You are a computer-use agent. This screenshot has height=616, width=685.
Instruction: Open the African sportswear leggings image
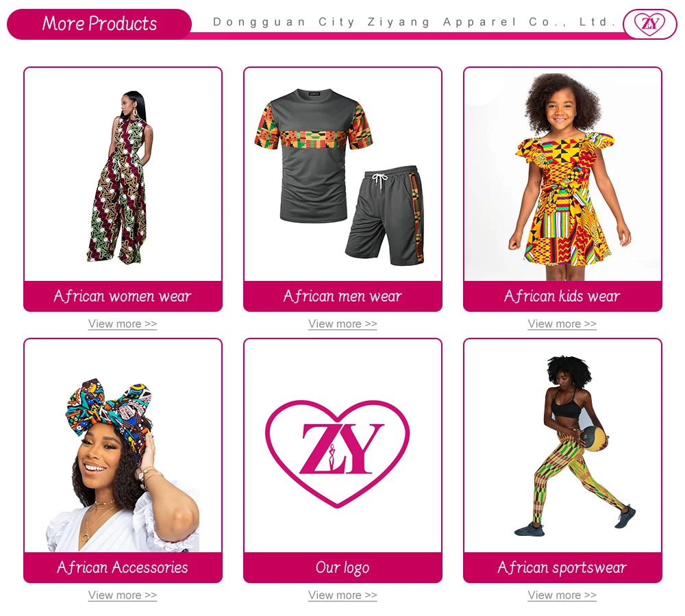pyautogui.click(x=562, y=445)
